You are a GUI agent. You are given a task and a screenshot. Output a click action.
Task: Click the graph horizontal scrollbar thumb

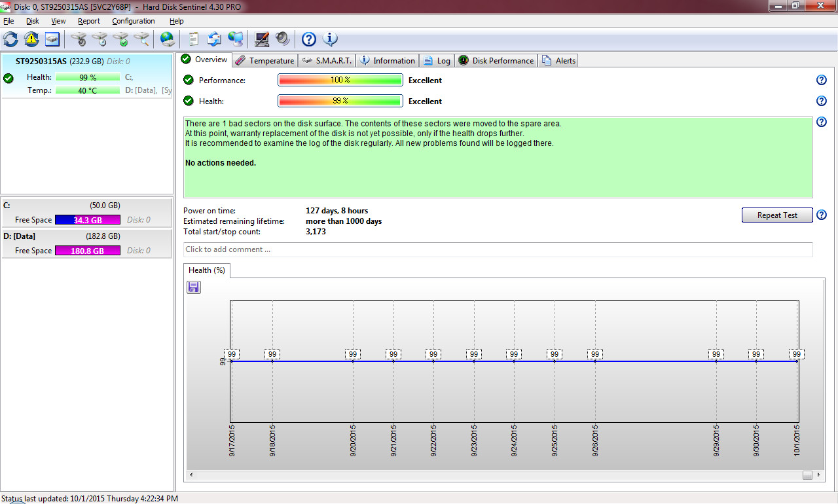[x=808, y=475]
